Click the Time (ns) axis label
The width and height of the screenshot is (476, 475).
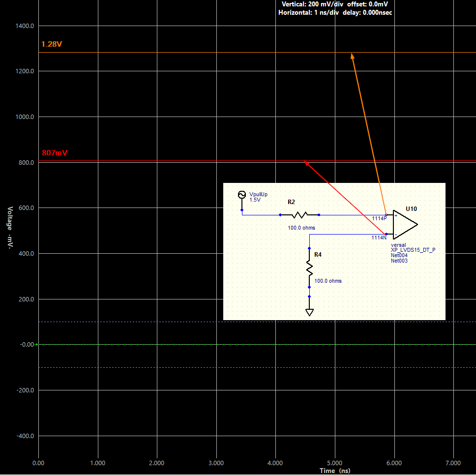tap(334, 471)
